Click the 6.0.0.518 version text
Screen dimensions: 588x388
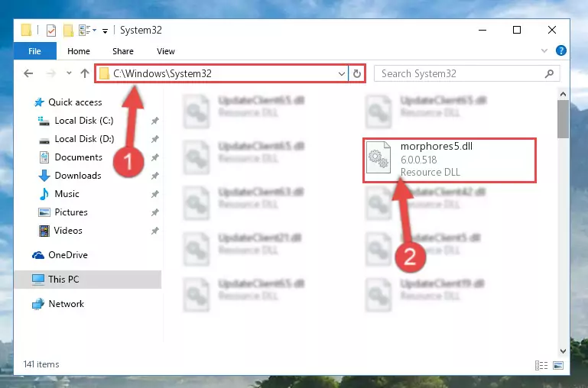(x=418, y=160)
